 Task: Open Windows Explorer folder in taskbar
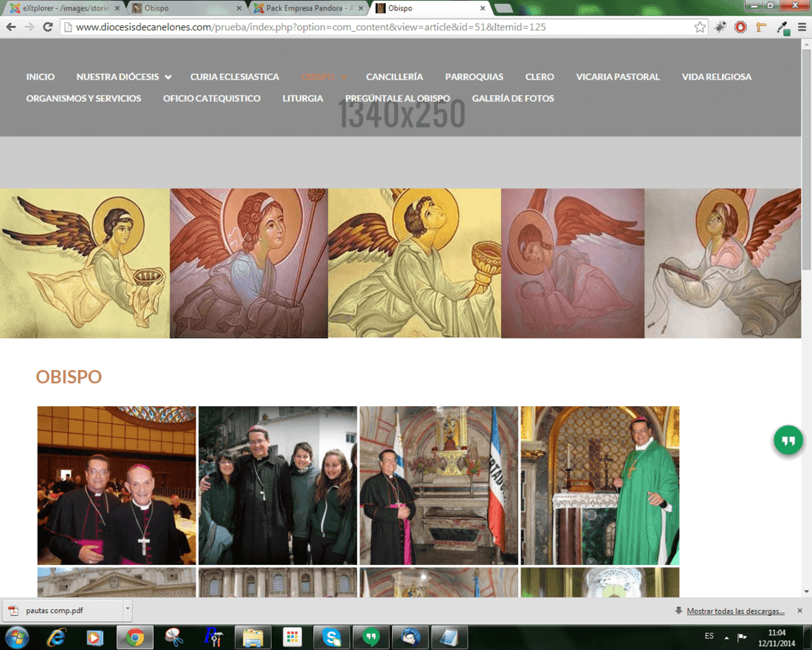[x=252, y=637]
